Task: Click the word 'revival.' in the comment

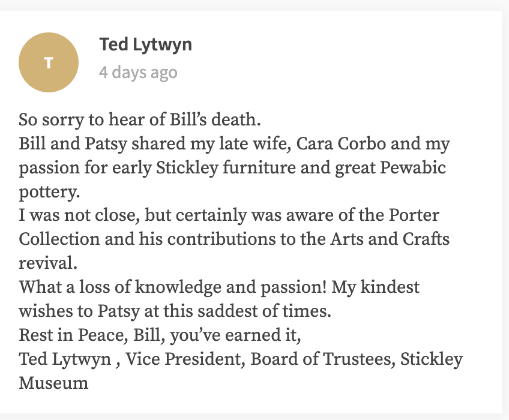Action: (x=47, y=263)
